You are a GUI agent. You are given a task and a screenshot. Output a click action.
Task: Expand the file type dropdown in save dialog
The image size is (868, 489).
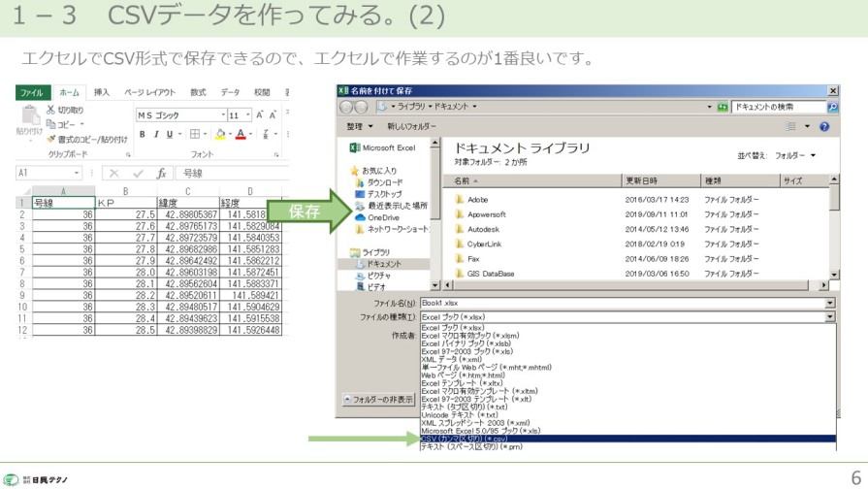(x=829, y=317)
